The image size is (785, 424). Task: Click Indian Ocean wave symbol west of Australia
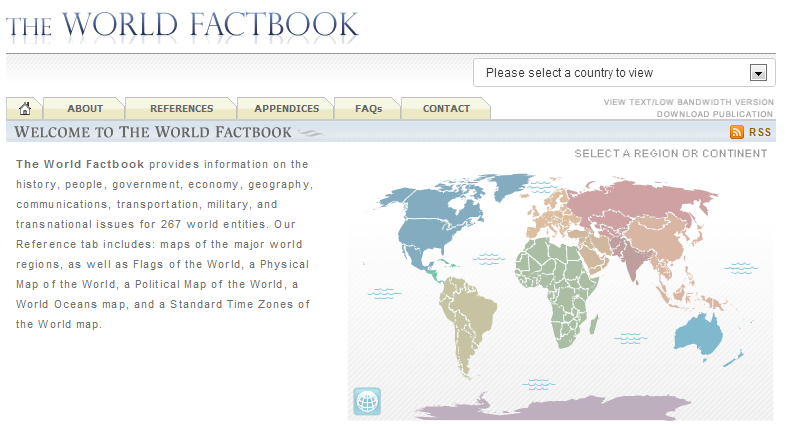pos(631,338)
